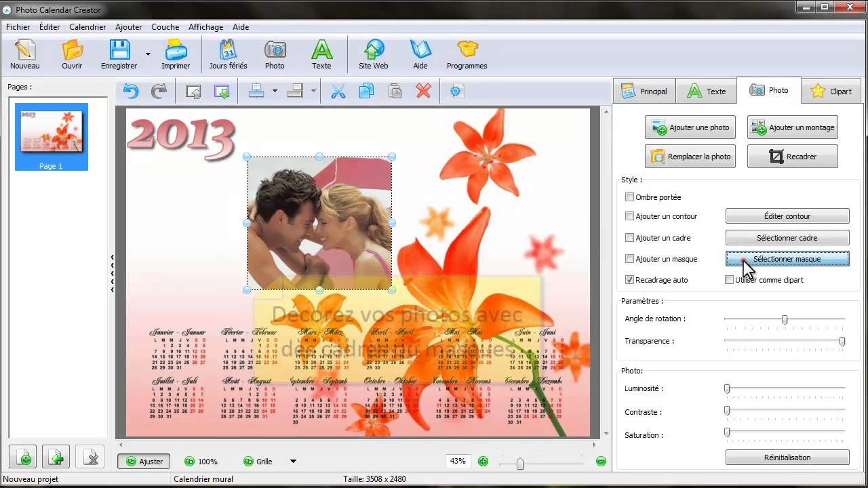The image size is (868, 488).
Task: Enable Ajouter un masque checkbox
Action: click(x=629, y=259)
